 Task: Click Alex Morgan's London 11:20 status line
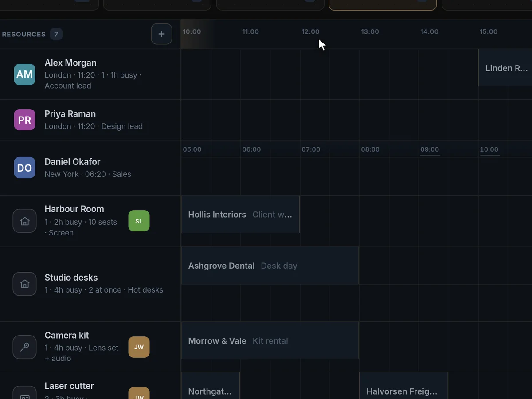tap(93, 75)
